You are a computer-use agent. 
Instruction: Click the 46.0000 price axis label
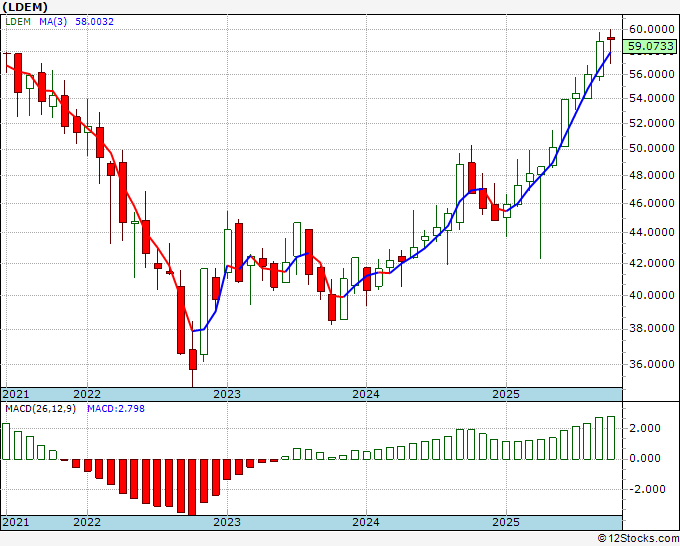point(652,203)
